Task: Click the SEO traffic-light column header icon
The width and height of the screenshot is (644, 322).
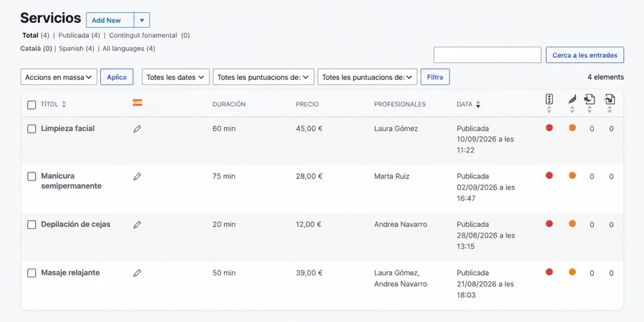Action: point(549,99)
